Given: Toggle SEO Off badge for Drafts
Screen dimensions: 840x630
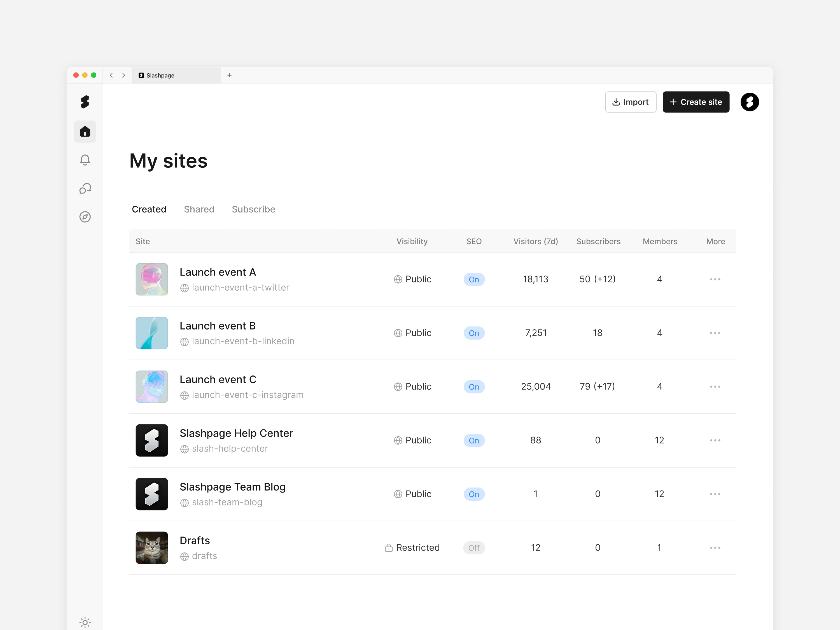Looking at the screenshot, I should 474,548.
